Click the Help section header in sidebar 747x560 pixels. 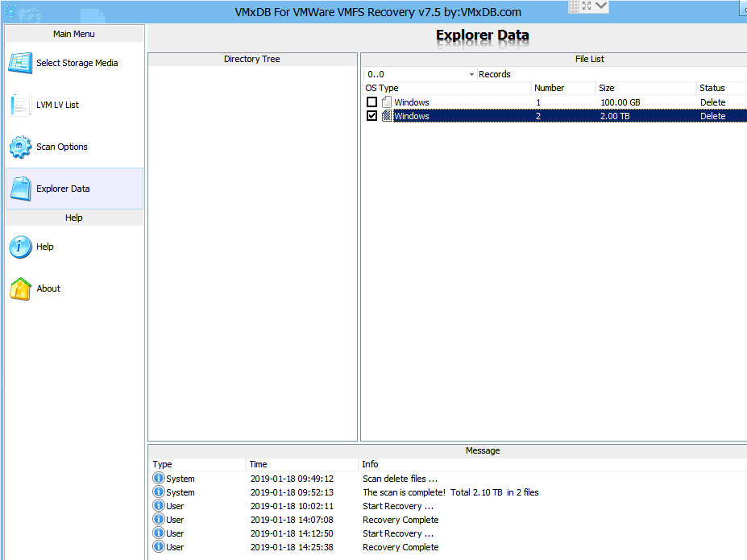(x=74, y=218)
